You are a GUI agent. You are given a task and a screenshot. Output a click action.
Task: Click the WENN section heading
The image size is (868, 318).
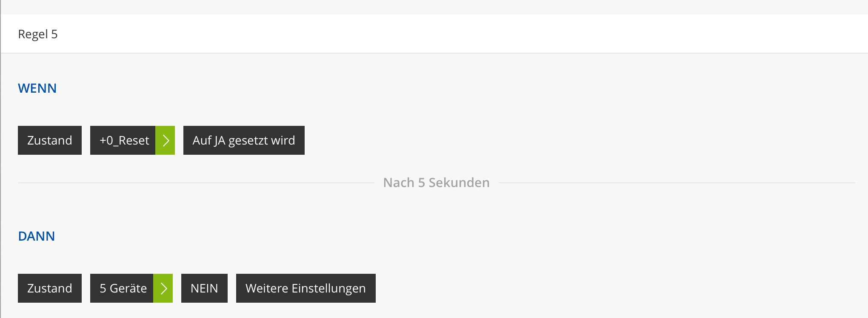click(x=37, y=88)
